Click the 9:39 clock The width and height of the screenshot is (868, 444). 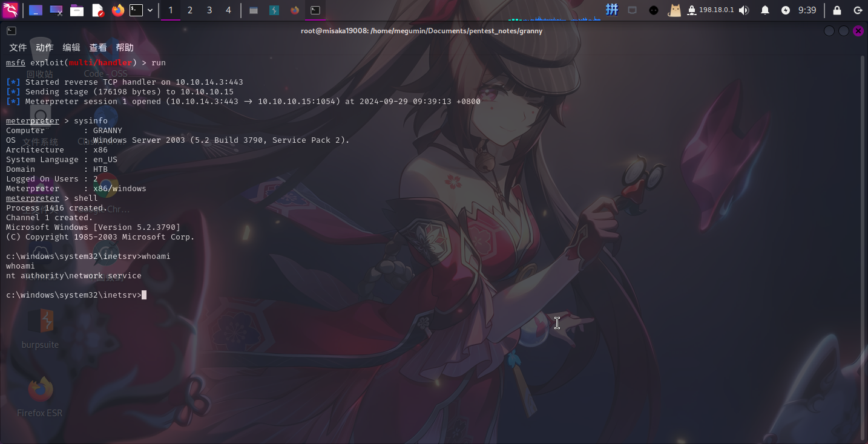[x=807, y=10]
